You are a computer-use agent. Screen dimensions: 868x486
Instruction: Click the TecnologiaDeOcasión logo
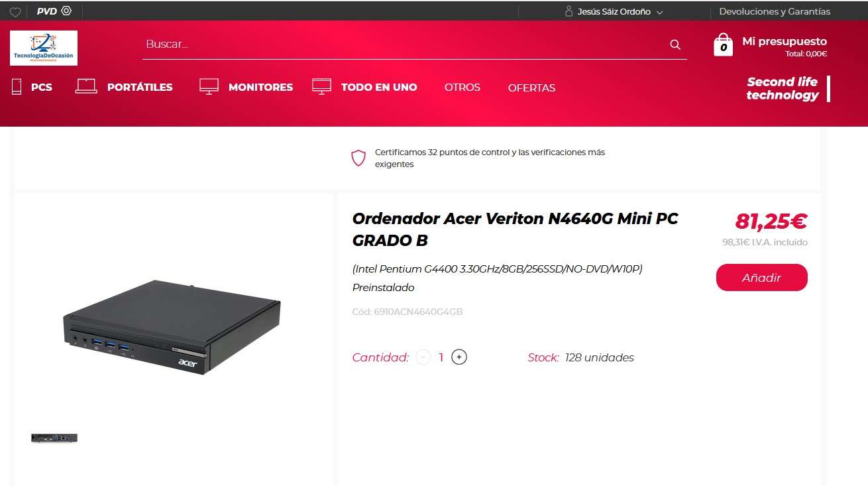coord(44,48)
